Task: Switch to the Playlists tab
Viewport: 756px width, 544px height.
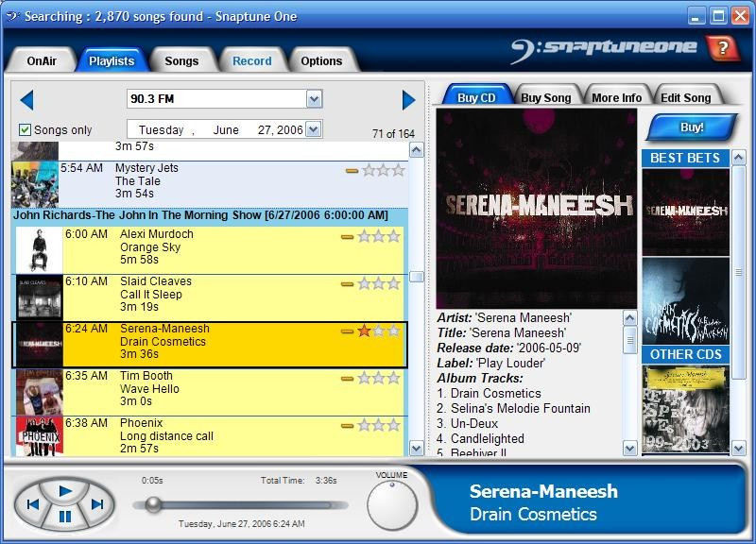Action: pos(112,60)
